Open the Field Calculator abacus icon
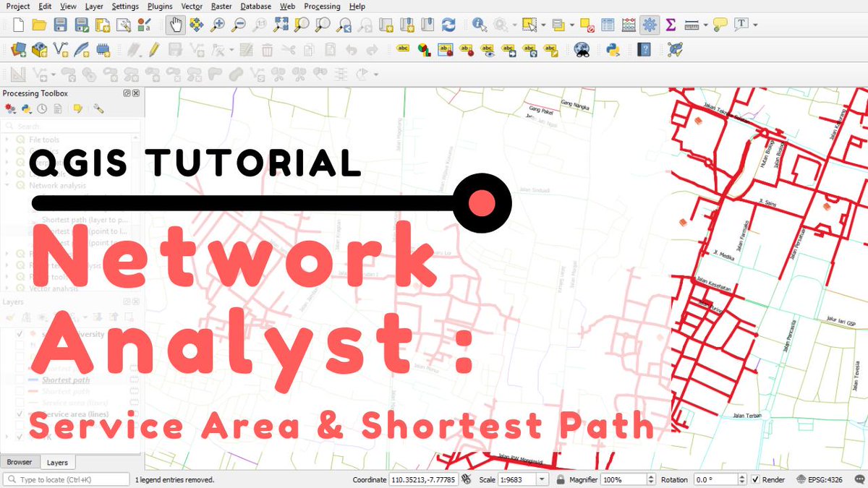Viewport: 868px width, 488px height. tap(629, 25)
